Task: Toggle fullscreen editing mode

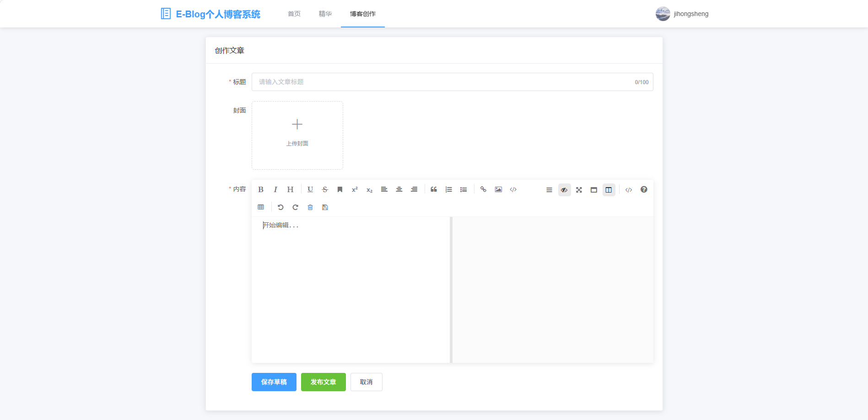Action: (x=579, y=189)
